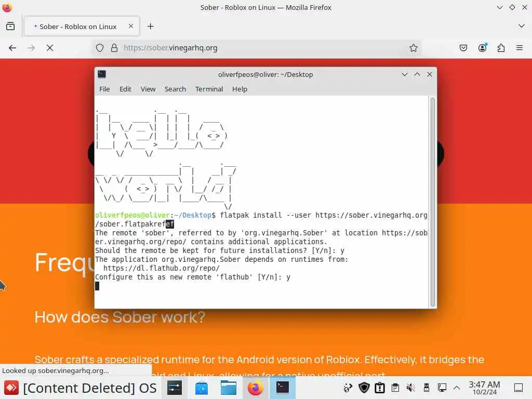532x399 pixels.
Task: Minimize the terminal window
Action: pos(404,74)
